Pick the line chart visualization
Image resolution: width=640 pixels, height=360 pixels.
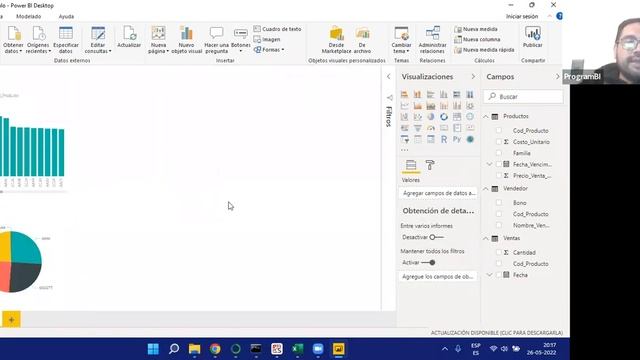pos(404,106)
